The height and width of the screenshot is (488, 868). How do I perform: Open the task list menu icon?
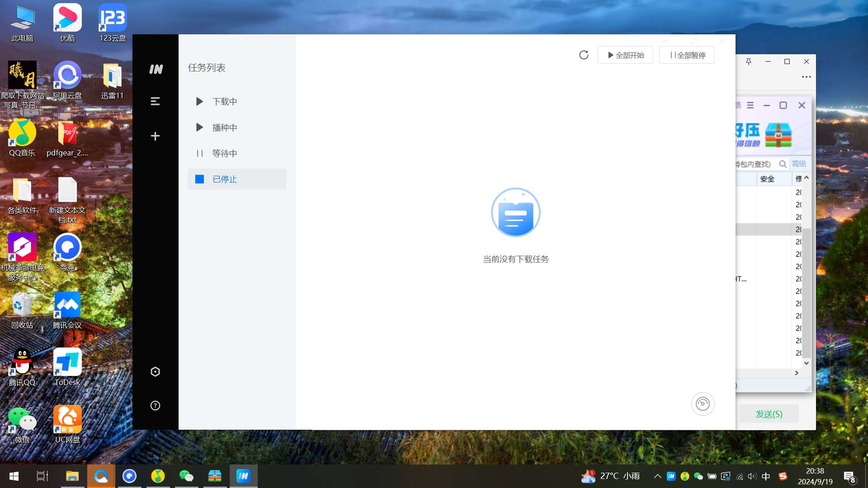(x=155, y=101)
